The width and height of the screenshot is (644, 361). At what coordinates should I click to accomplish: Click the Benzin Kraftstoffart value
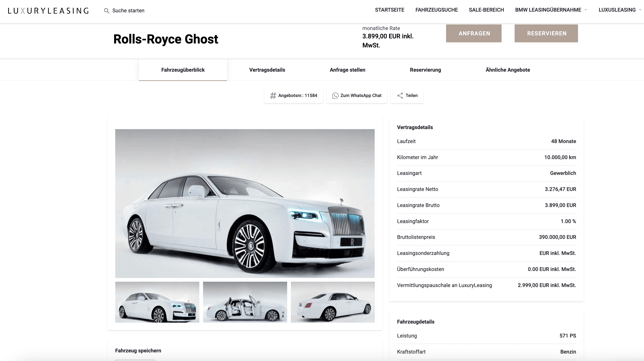click(568, 351)
